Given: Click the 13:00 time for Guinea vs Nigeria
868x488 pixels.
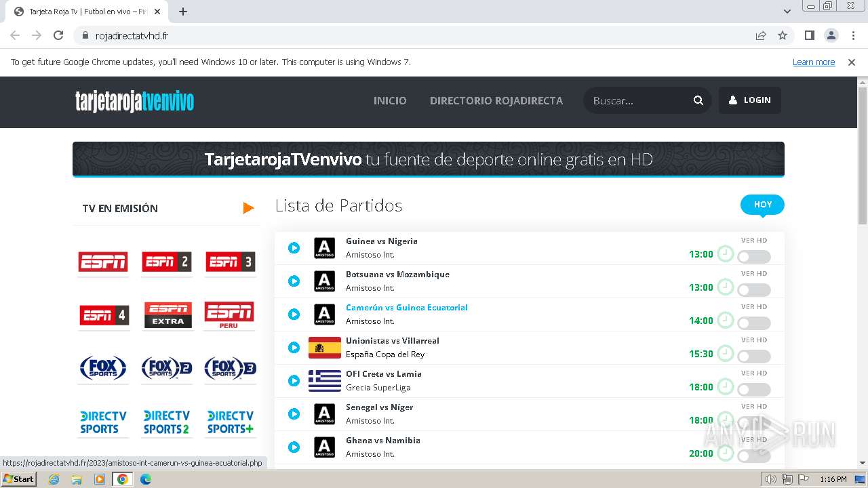Looking at the screenshot, I should (701, 255).
